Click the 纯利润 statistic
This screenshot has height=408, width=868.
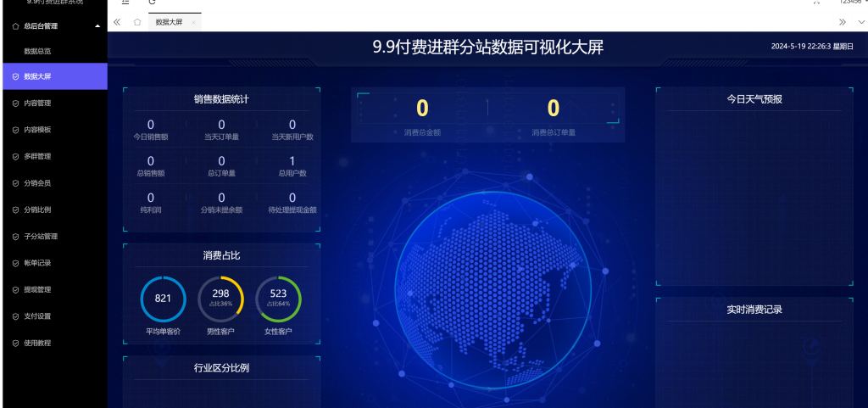(151, 204)
